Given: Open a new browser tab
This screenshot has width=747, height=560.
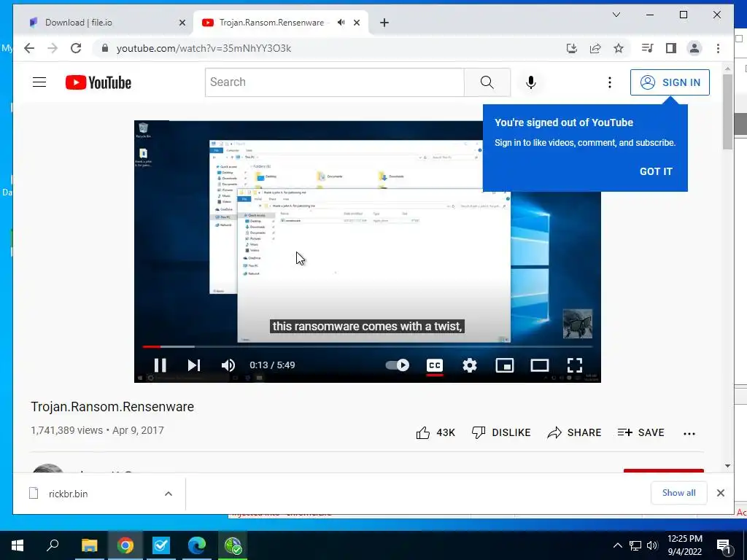Looking at the screenshot, I should pos(384,23).
